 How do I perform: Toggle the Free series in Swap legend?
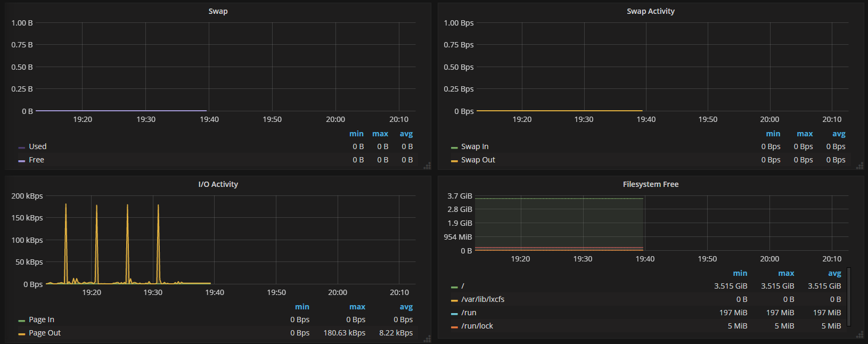point(37,160)
